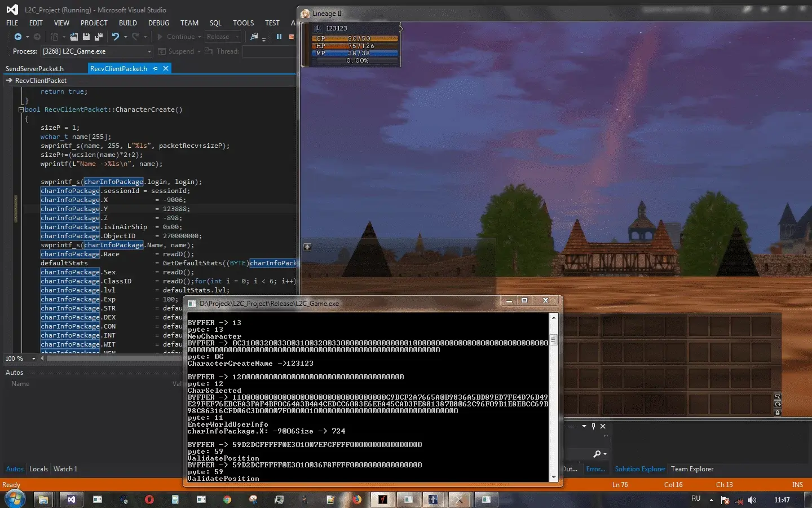This screenshot has width=812, height=508.
Task: Open the search options dropdown in side panel
Action: pyautogui.click(x=605, y=454)
